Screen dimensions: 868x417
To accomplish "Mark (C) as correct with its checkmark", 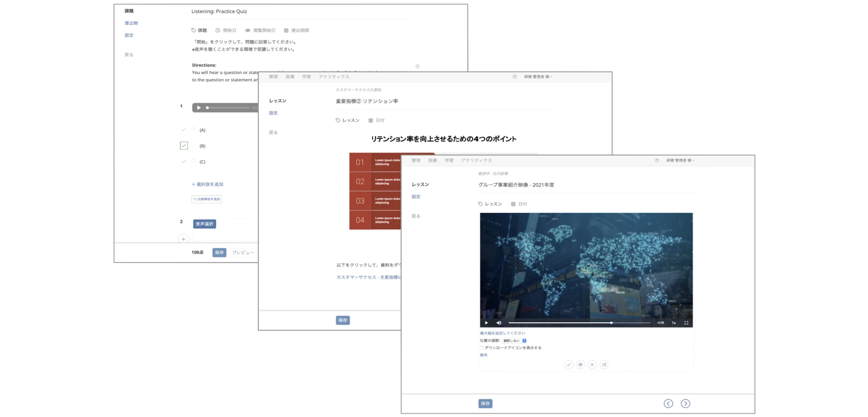I will pyautogui.click(x=183, y=161).
